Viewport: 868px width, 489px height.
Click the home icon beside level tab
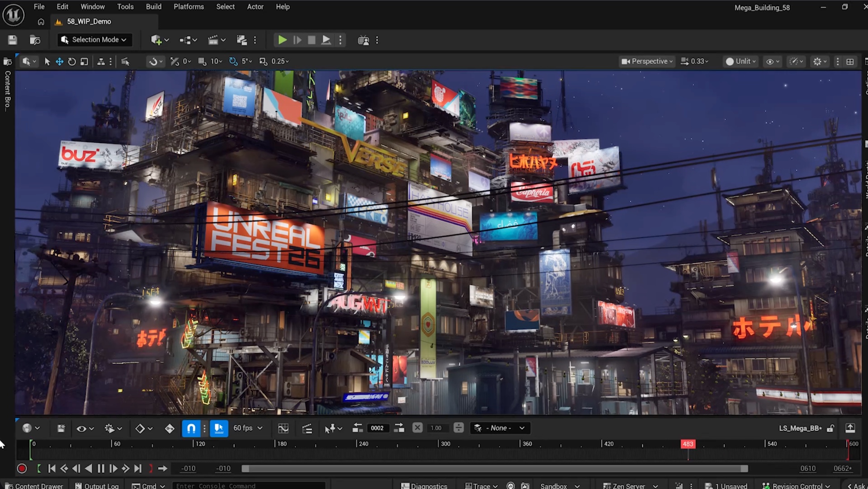pyautogui.click(x=41, y=22)
